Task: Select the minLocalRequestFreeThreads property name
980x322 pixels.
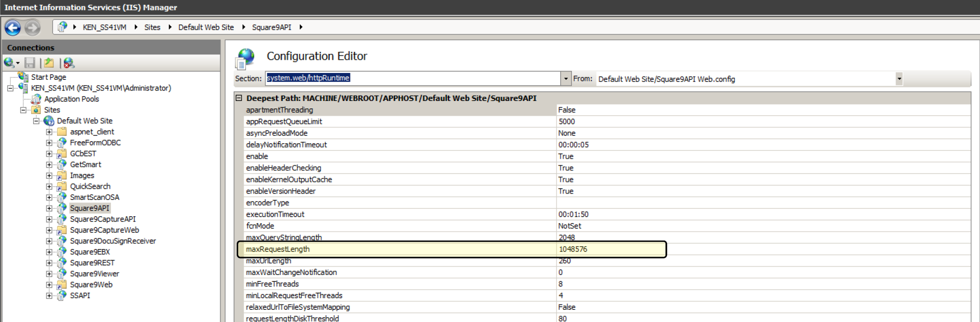Action: pyautogui.click(x=294, y=296)
